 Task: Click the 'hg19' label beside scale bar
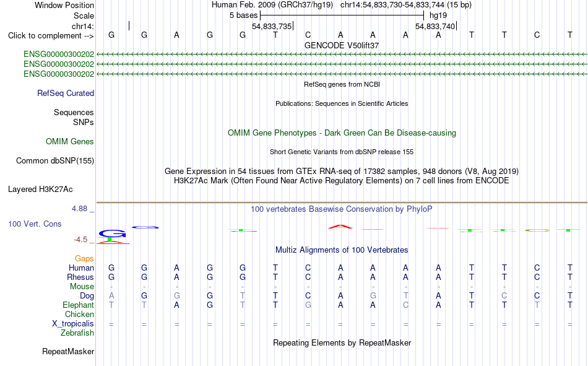[438, 15]
